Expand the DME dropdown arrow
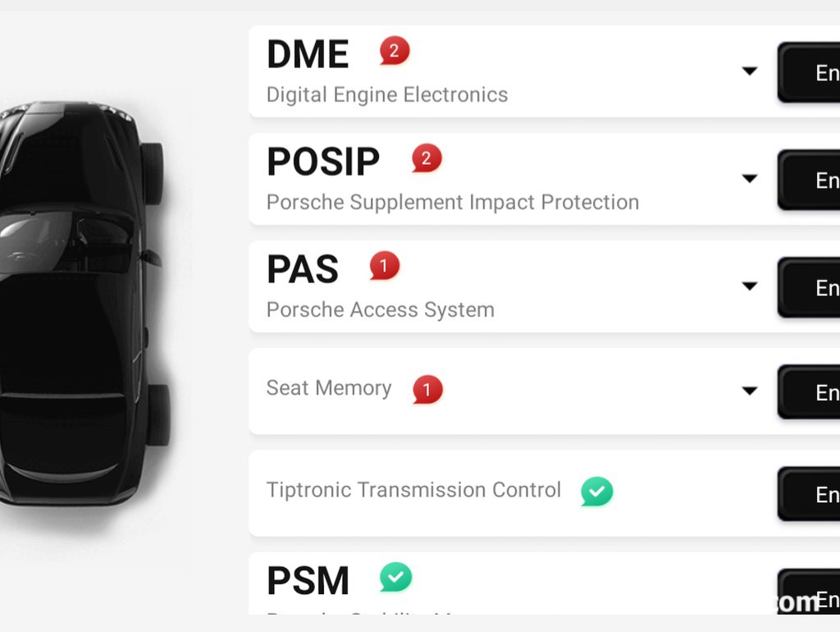The image size is (840, 632). [x=750, y=71]
